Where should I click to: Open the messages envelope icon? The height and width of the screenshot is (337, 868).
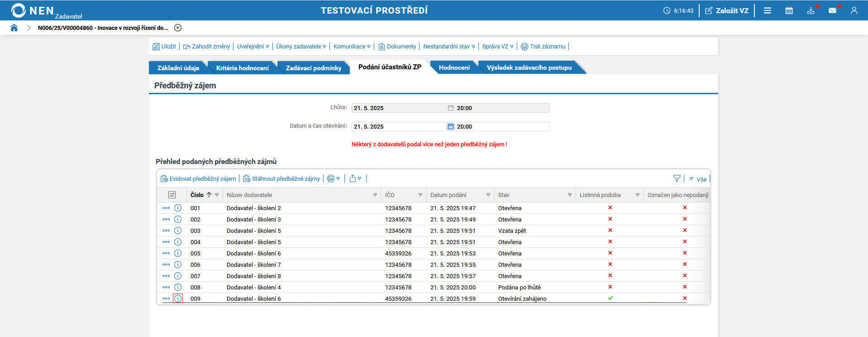(x=832, y=10)
